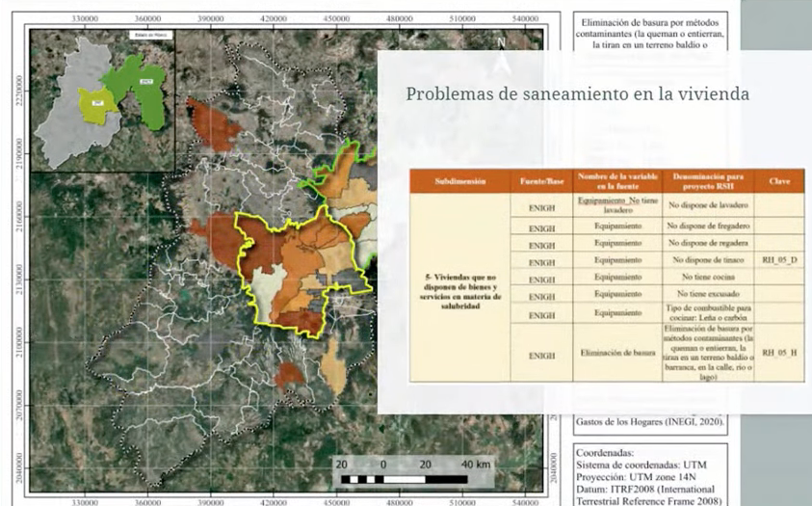812x506 pixels.
Task: Click the Clave column header
Action: coord(780,180)
